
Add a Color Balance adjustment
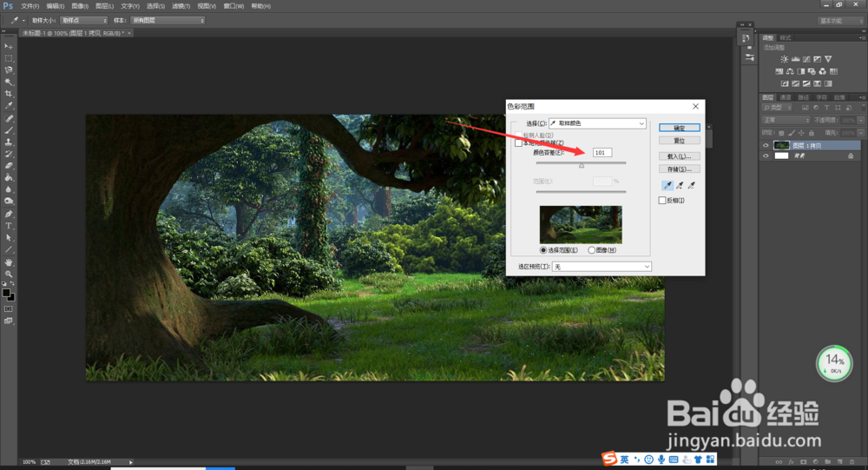point(790,71)
